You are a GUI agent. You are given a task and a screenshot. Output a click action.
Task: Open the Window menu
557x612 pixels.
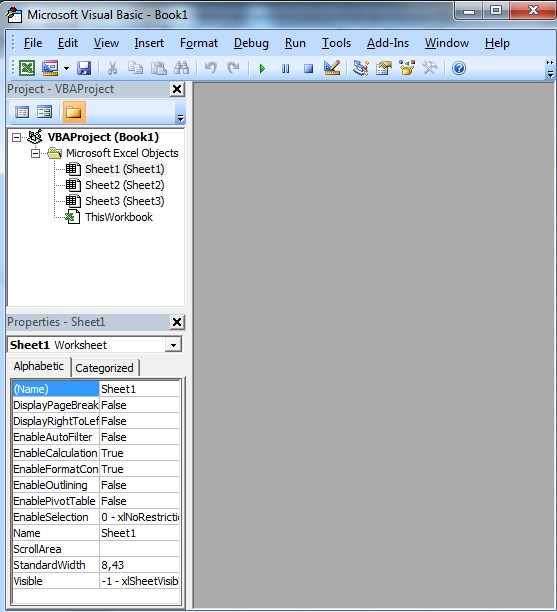(447, 43)
